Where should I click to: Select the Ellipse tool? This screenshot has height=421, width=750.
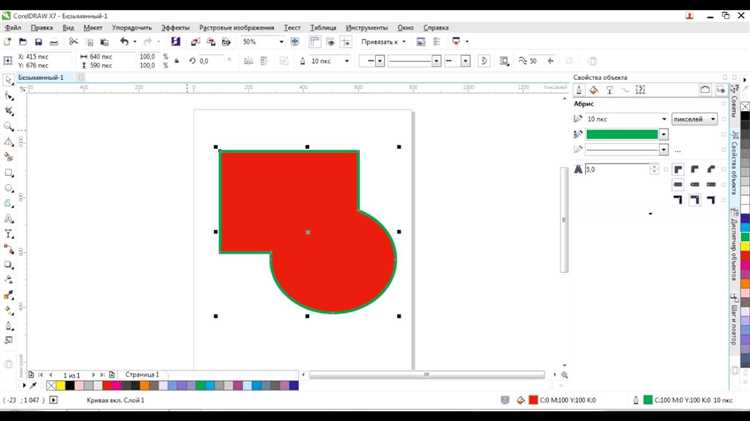point(9,188)
